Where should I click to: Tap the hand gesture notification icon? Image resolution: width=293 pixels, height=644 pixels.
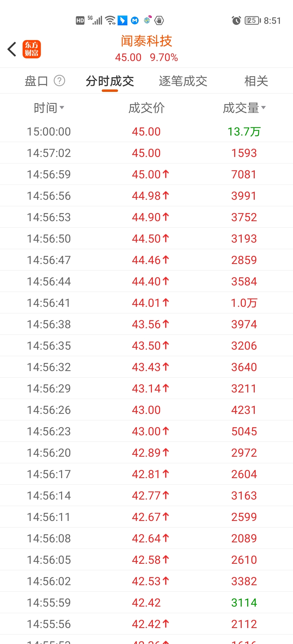(x=159, y=20)
